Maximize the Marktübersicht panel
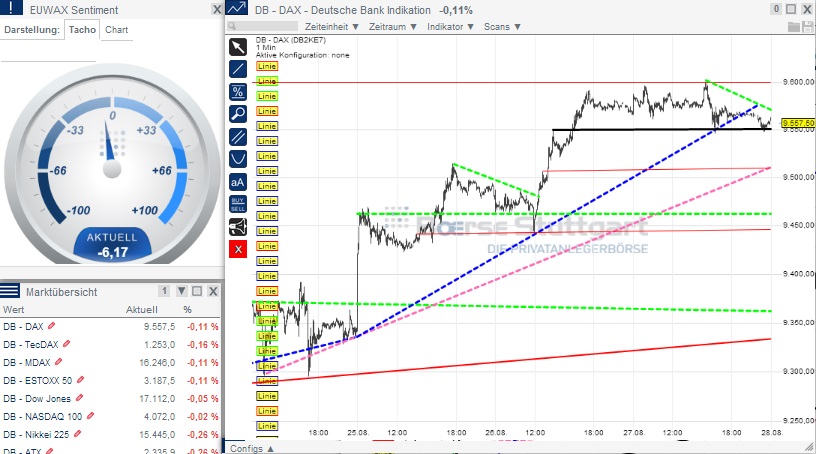Viewport: 816px width, 454px height. pyautogui.click(x=197, y=291)
